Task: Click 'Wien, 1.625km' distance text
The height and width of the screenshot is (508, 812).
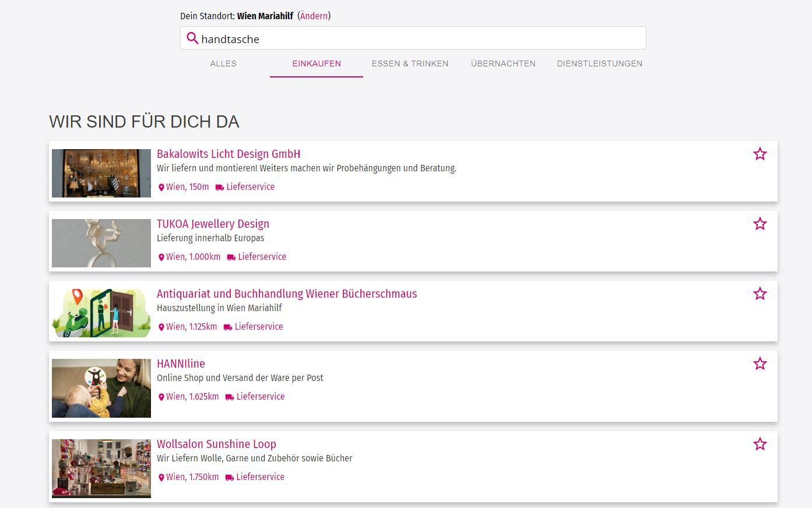Action: coord(192,397)
